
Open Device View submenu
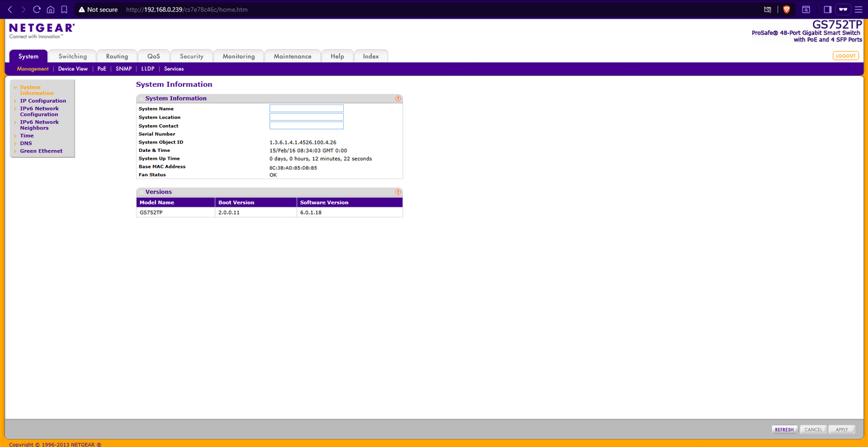(x=73, y=69)
